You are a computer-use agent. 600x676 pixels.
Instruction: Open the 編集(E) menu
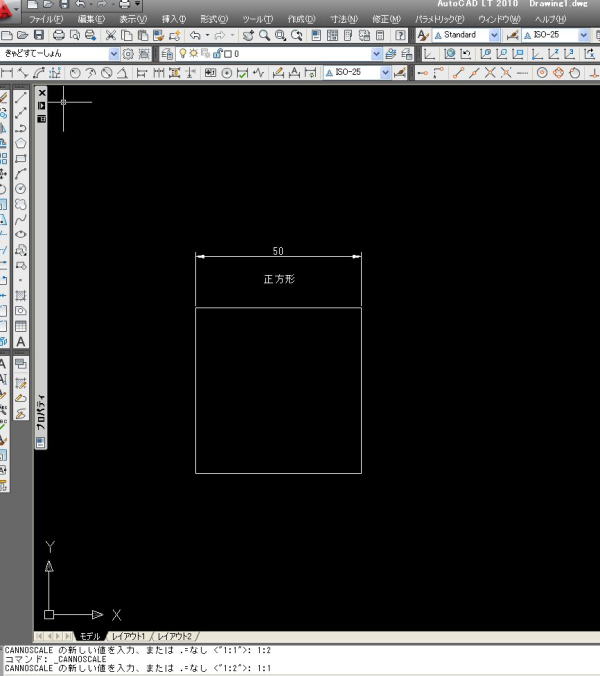coord(91,19)
